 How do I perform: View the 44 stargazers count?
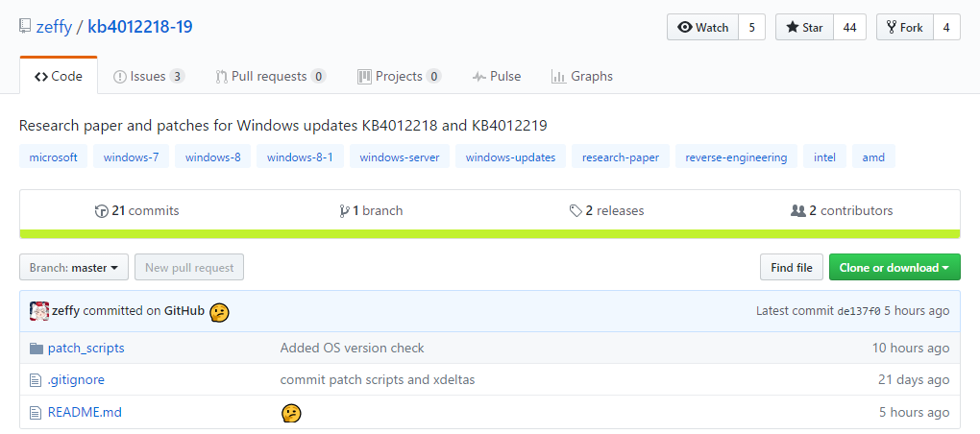(850, 28)
